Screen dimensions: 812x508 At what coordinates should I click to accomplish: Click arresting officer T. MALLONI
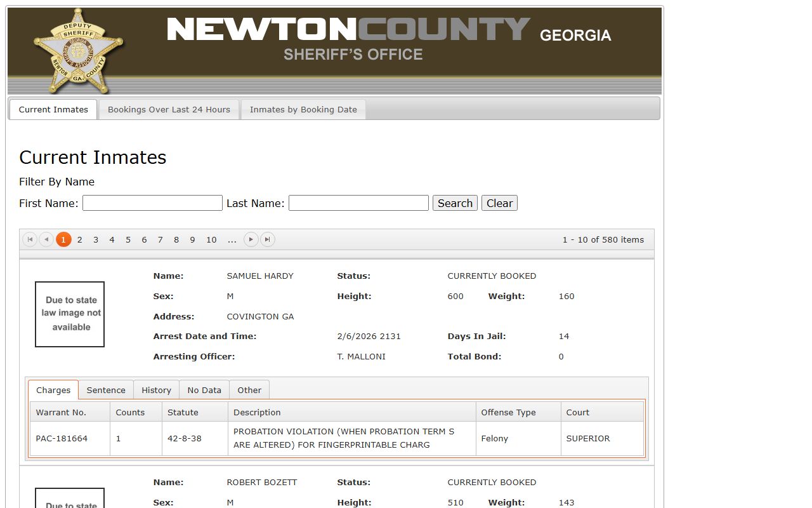(x=361, y=357)
